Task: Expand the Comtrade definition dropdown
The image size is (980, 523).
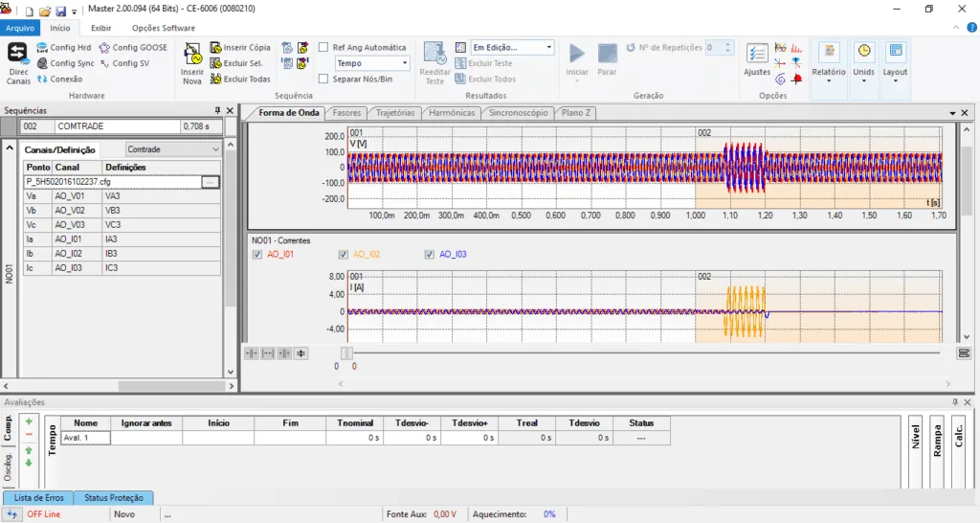Action: pos(173,149)
